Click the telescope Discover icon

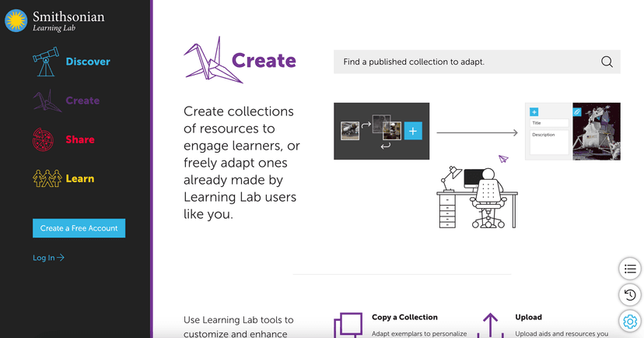(46, 62)
